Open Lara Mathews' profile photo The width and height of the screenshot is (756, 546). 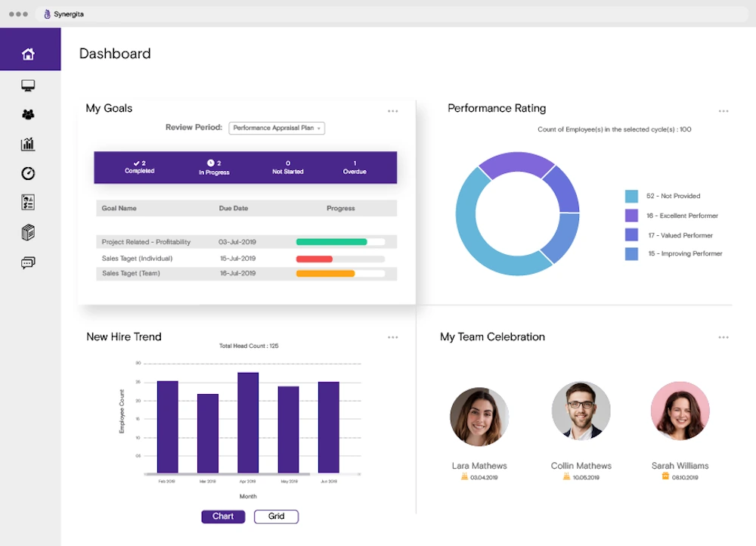480,415
